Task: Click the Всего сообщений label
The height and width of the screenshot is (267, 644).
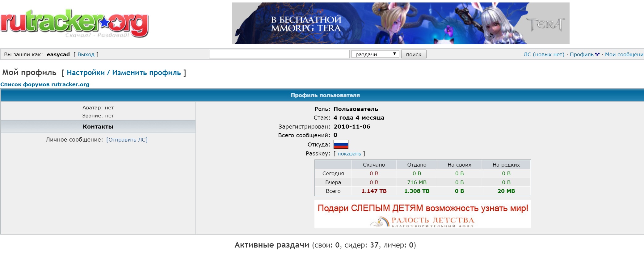Action: (304, 135)
